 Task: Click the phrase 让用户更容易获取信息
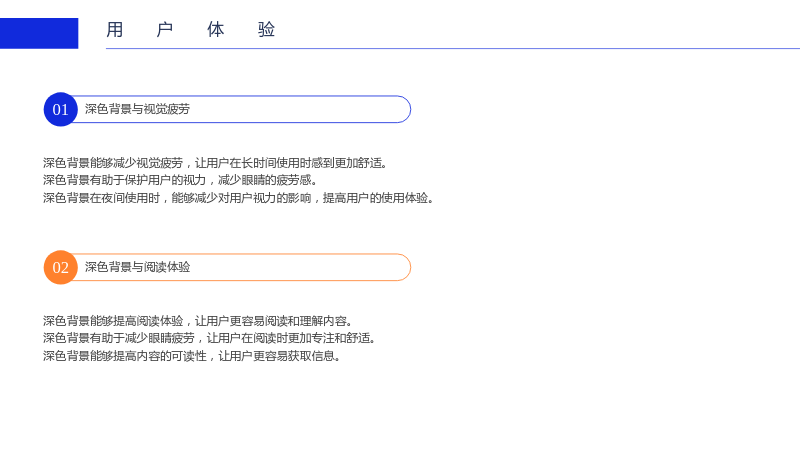click(x=277, y=356)
